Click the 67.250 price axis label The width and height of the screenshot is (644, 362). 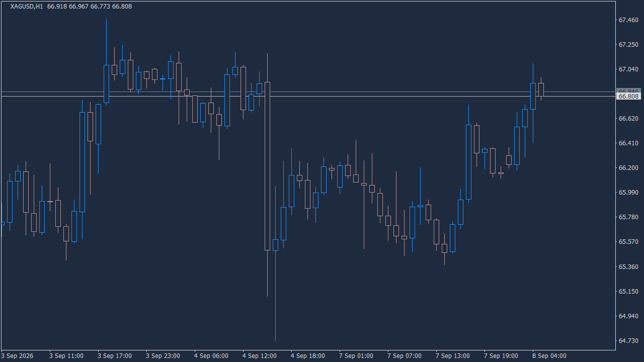point(628,45)
